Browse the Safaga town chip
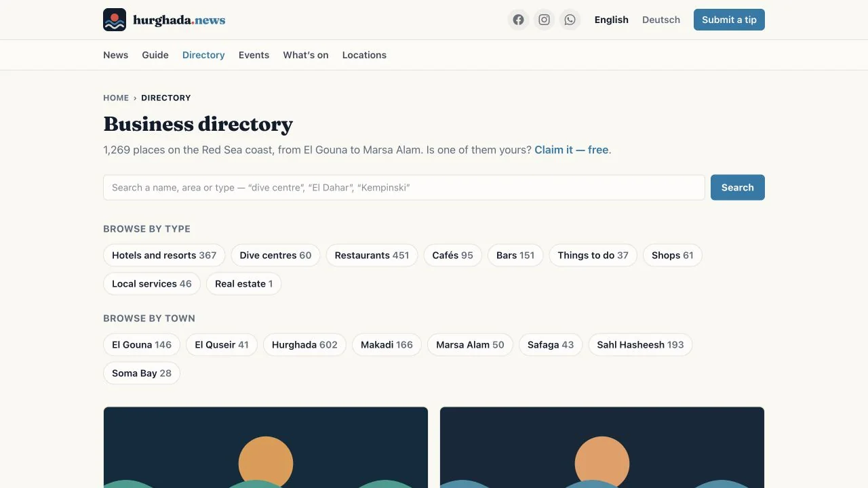The height and width of the screenshot is (488, 868). point(551,345)
